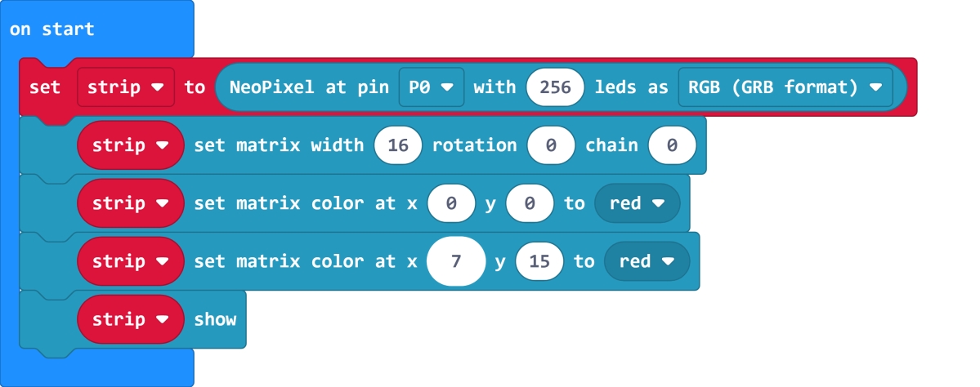Click the rotation value field

pyautogui.click(x=552, y=145)
